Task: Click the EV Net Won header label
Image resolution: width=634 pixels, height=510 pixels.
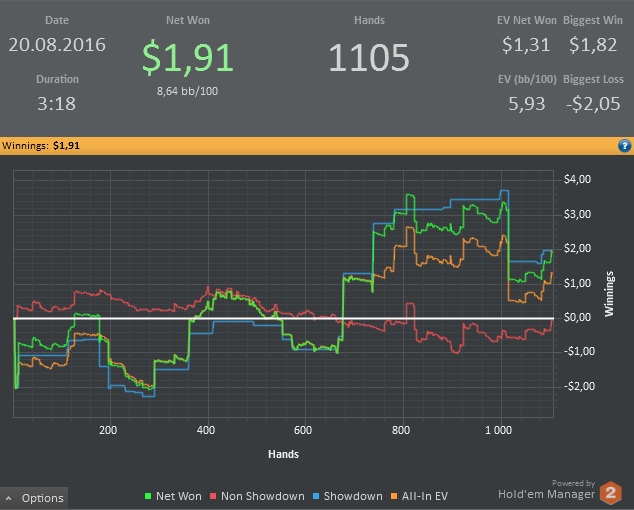Action: [x=527, y=20]
